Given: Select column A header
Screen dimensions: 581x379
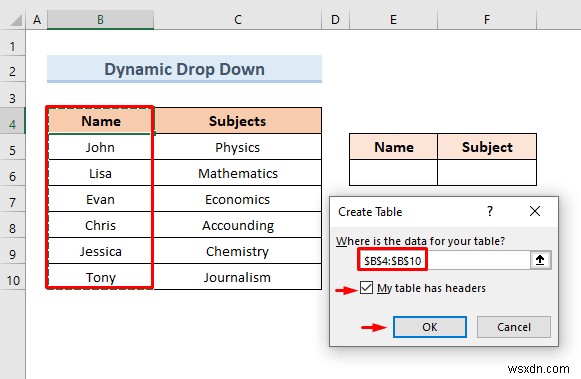Looking at the screenshot, I should [36, 20].
